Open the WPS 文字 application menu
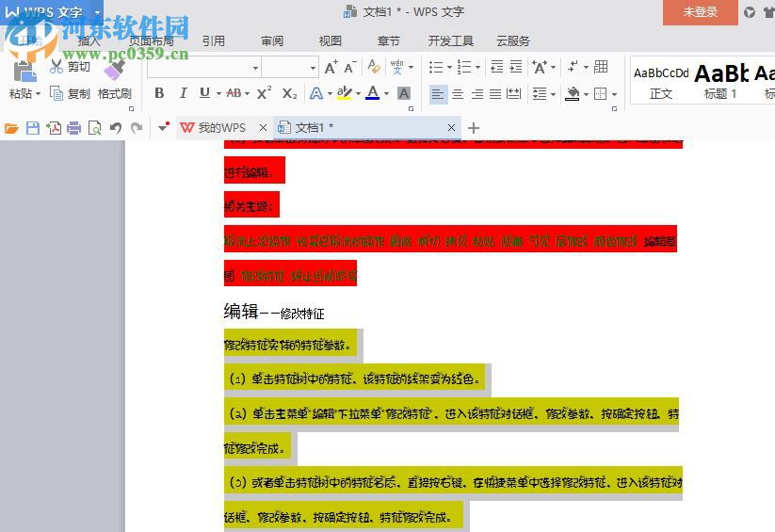This screenshot has width=775, height=532. [52, 12]
